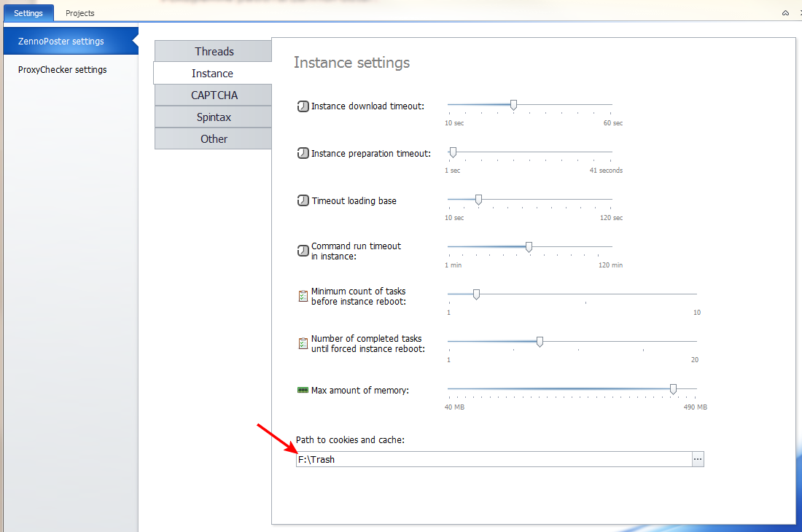Click the Timeout loading base label
Screen dimensions: 802x532
(x=354, y=201)
